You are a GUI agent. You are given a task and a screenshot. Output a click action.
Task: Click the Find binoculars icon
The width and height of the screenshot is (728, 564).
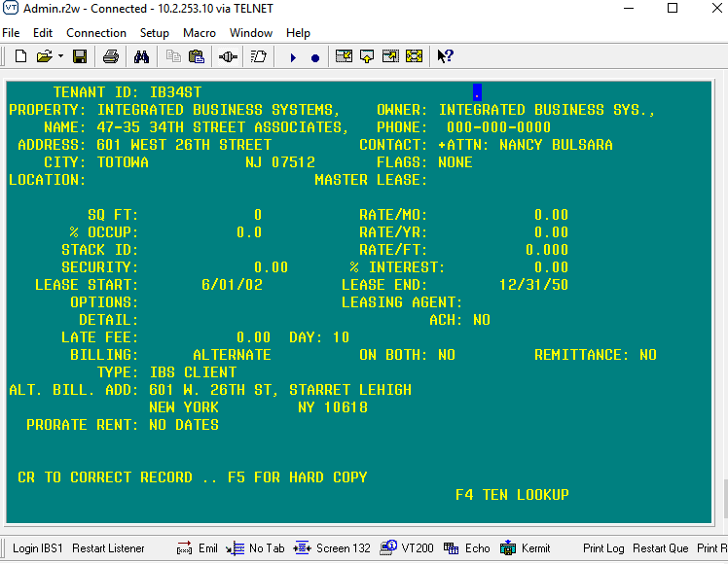click(x=141, y=56)
